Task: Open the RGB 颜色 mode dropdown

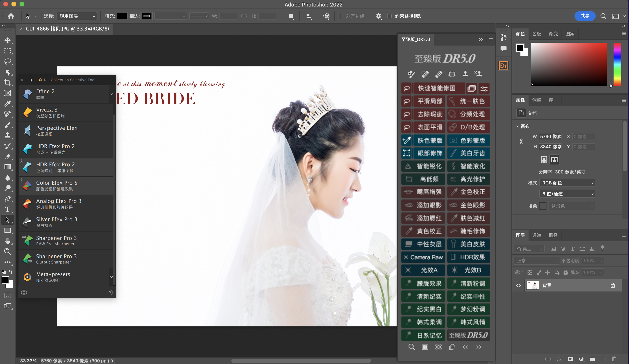Action: 567,183
